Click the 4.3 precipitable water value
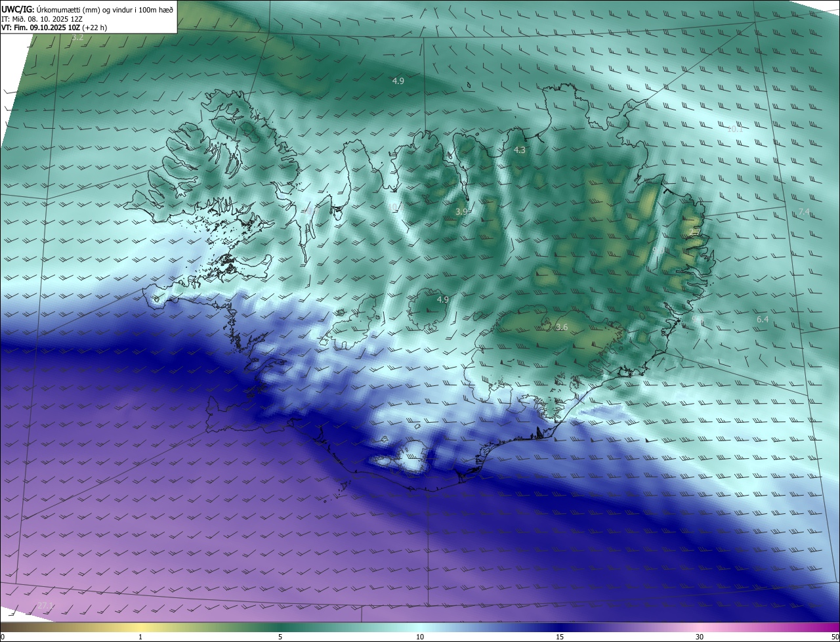Screen dimensions: 840x642 pos(519,150)
